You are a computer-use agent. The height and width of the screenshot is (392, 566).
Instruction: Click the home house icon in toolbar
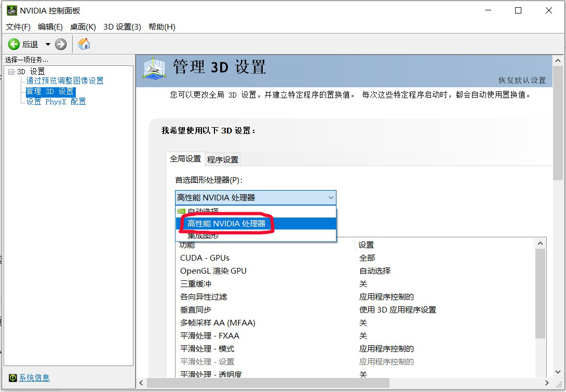coord(84,44)
